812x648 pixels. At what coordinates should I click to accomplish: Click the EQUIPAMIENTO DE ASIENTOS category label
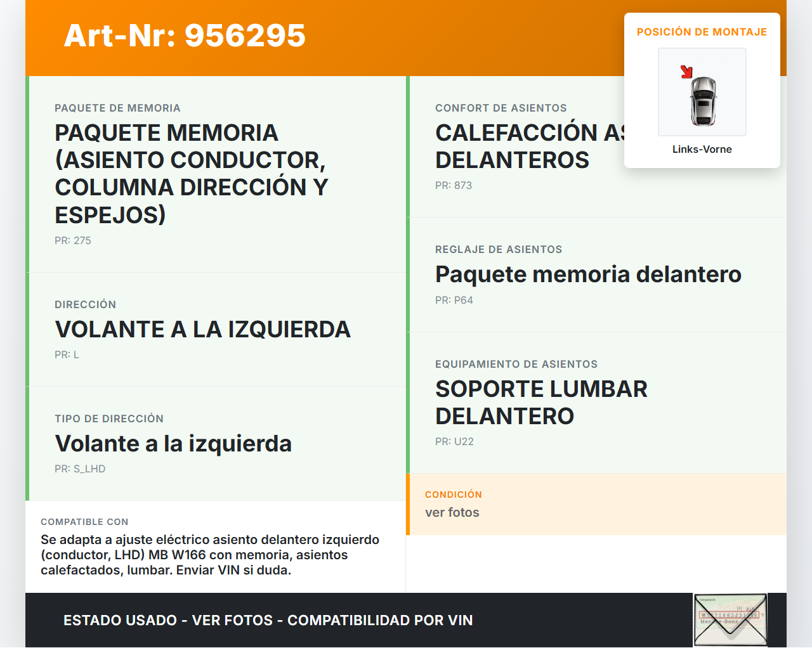pyautogui.click(x=516, y=365)
